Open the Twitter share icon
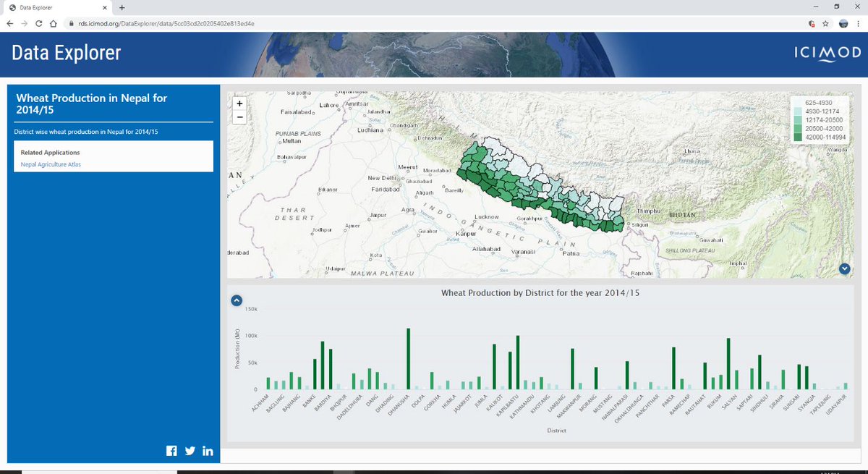 [190, 451]
